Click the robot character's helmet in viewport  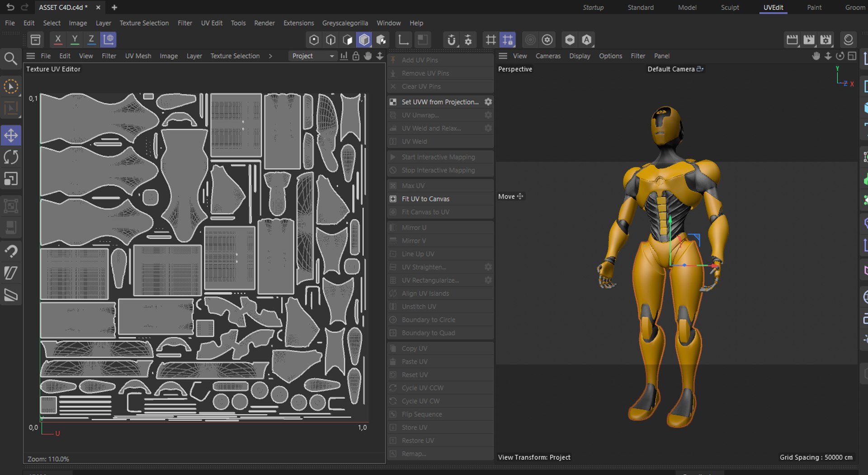665,125
